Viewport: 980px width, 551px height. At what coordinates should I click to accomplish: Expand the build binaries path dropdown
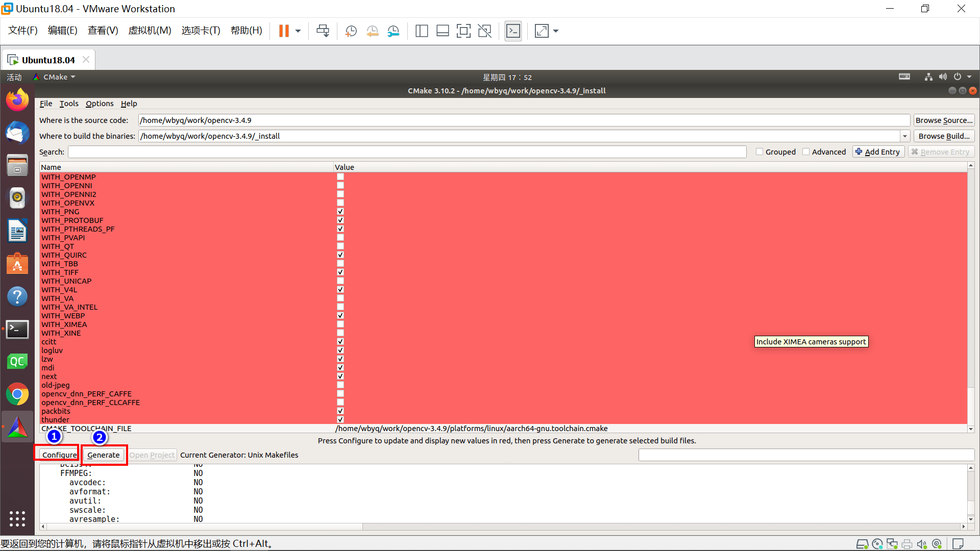point(904,135)
